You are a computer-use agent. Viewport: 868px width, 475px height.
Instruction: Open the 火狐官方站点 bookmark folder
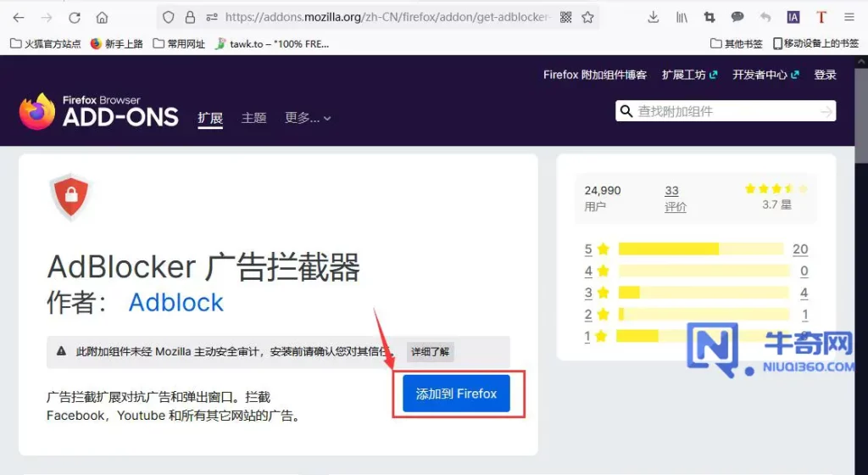coord(46,44)
